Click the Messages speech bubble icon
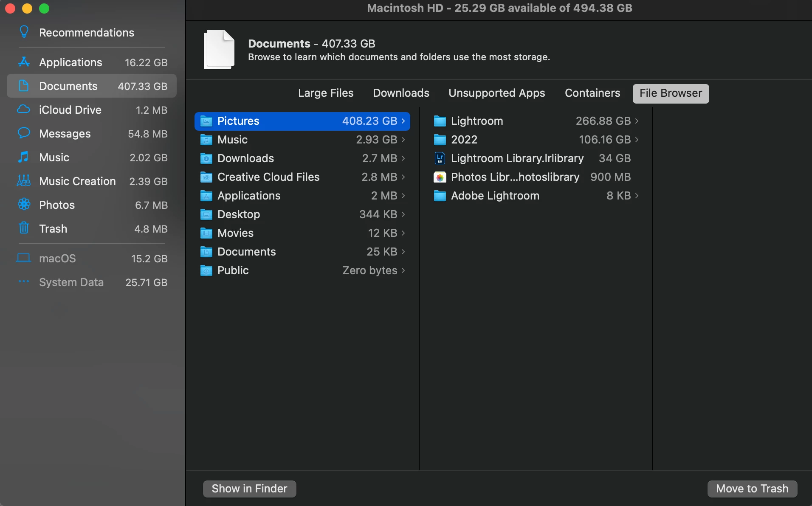 (24, 133)
